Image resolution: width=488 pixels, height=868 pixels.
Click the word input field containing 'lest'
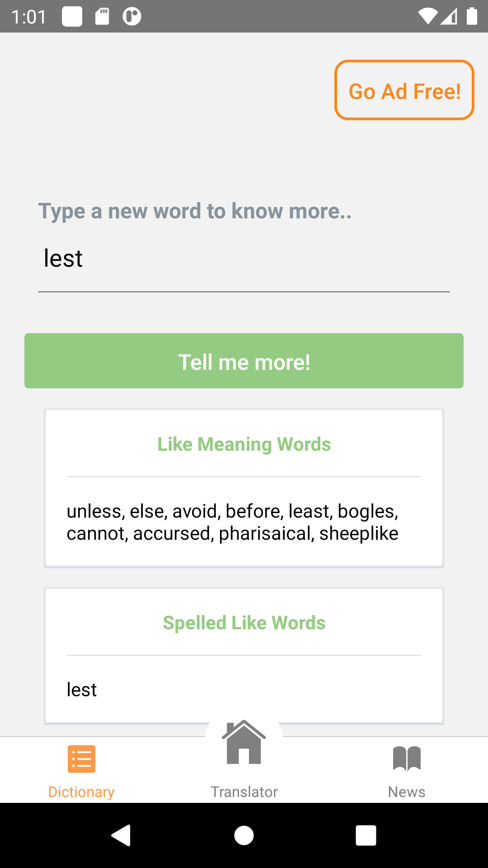pos(244,259)
